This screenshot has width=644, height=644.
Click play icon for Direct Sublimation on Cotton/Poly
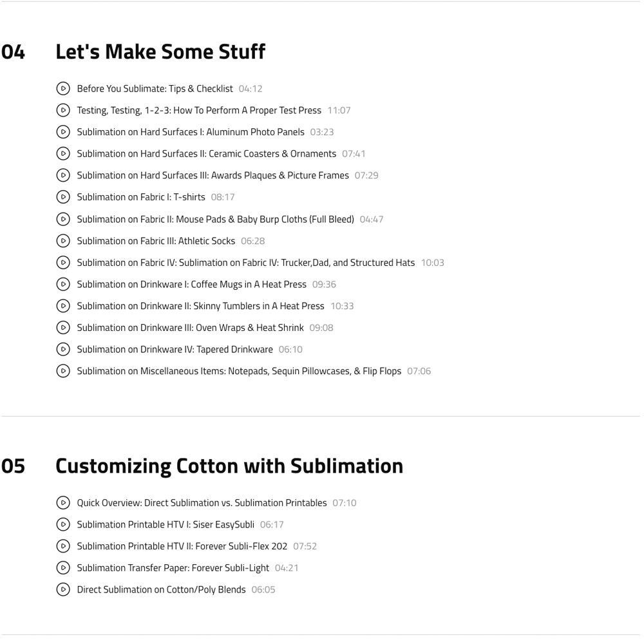point(63,589)
